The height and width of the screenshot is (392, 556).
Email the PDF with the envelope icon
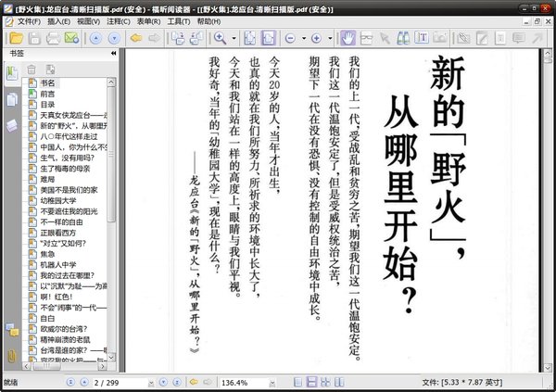(x=71, y=38)
